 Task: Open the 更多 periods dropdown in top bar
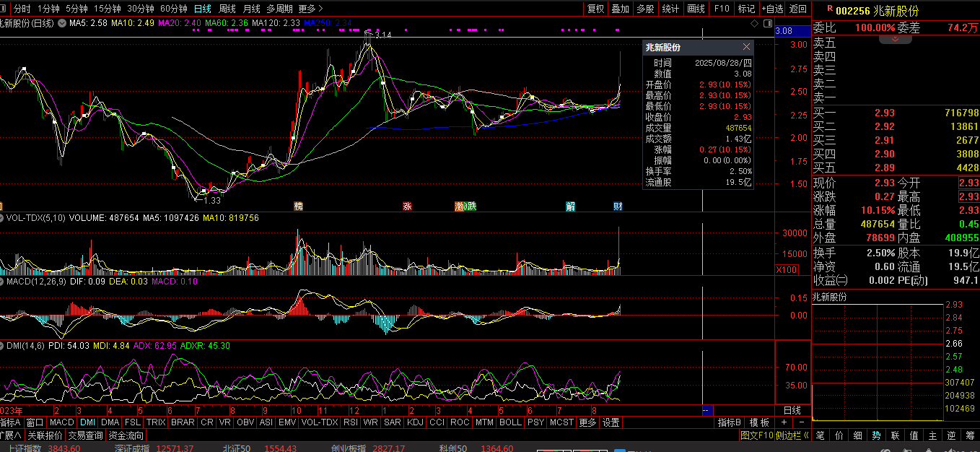click(310, 9)
